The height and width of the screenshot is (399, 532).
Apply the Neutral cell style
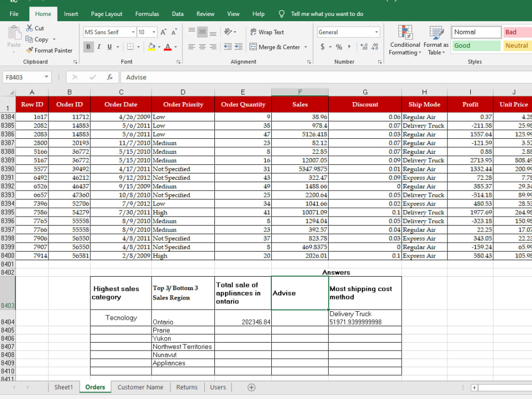518,45
